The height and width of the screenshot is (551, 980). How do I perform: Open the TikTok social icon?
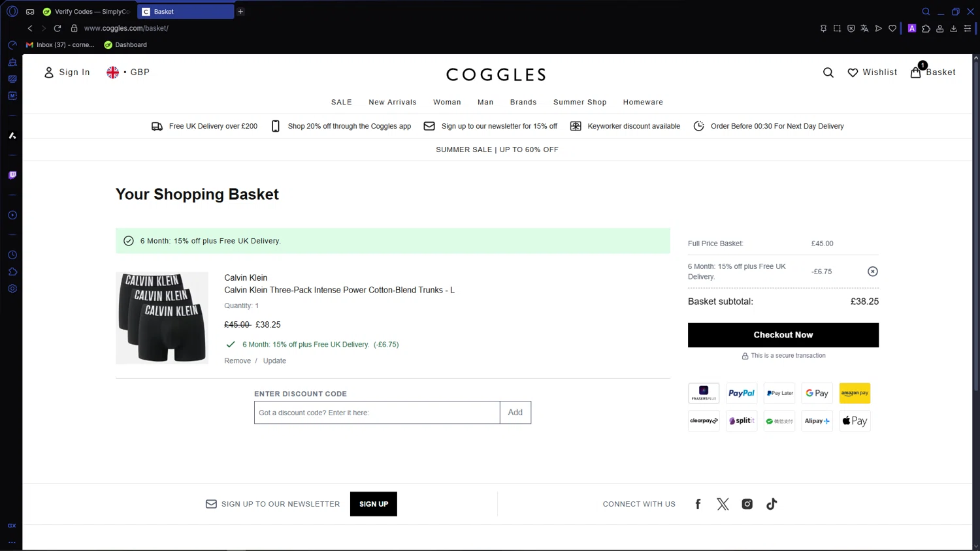click(772, 504)
